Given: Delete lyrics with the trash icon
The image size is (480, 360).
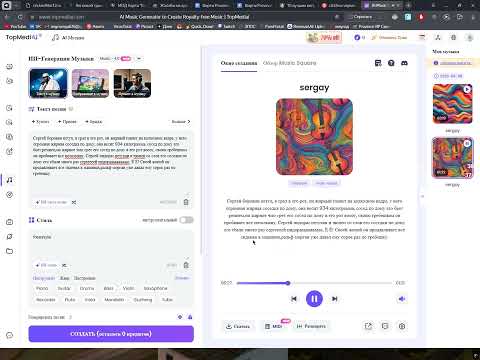Looking at the screenshot, I should [186, 202].
